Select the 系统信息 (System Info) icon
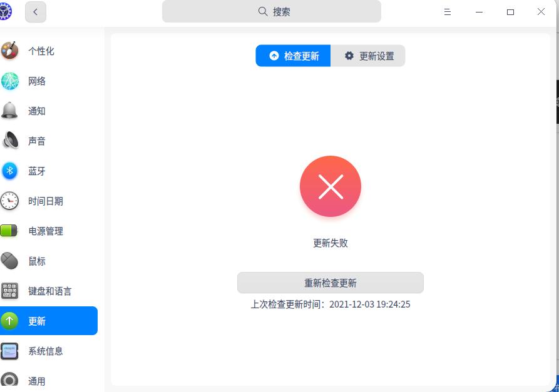559x392 pixels. pos(10,351)
